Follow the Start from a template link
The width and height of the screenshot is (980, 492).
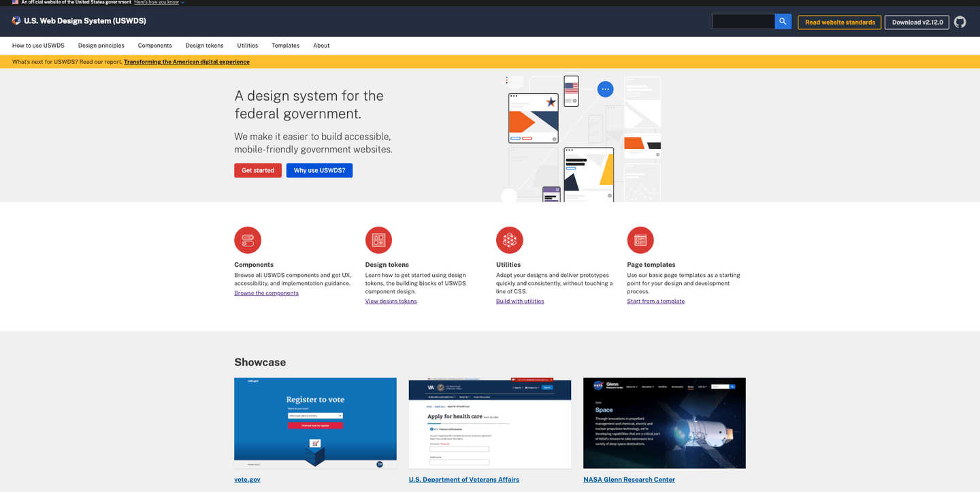[656, 301]
